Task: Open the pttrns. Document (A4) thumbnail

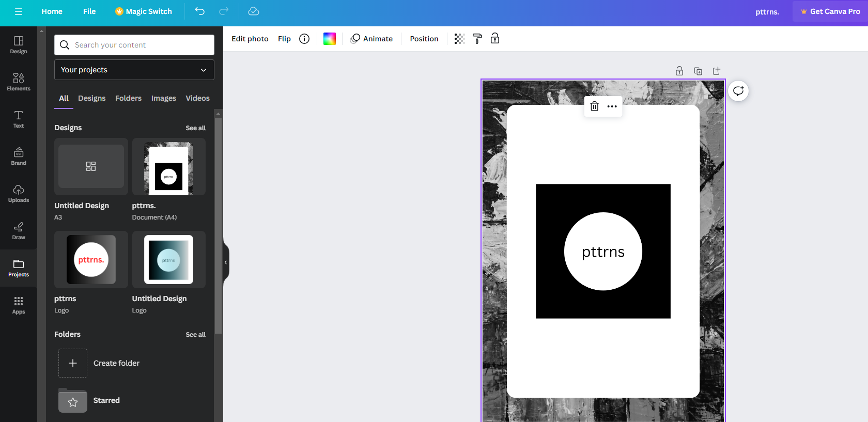Action: (169, 167)
